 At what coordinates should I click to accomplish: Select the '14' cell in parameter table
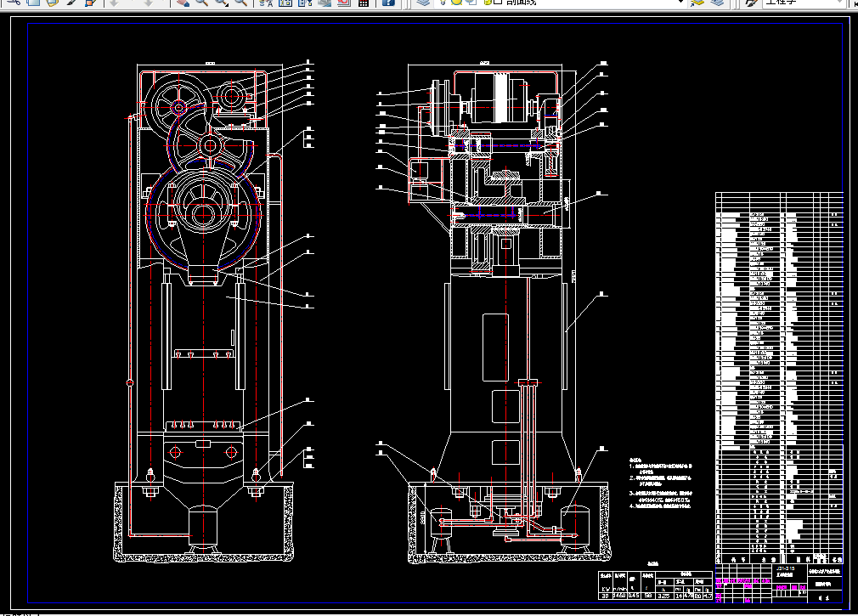click(x=679, y=596)
